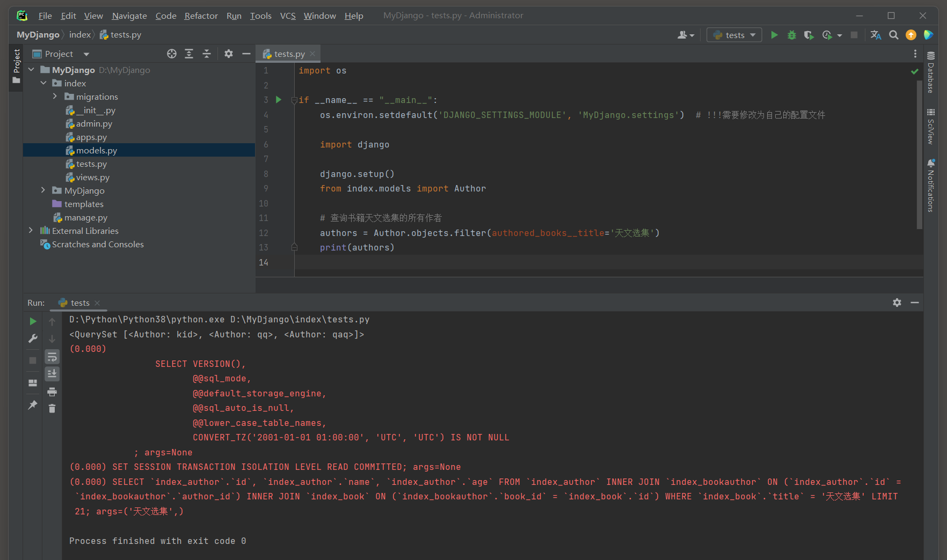
Task: Click the down arrow in Run console
Action: coord(52,339)
